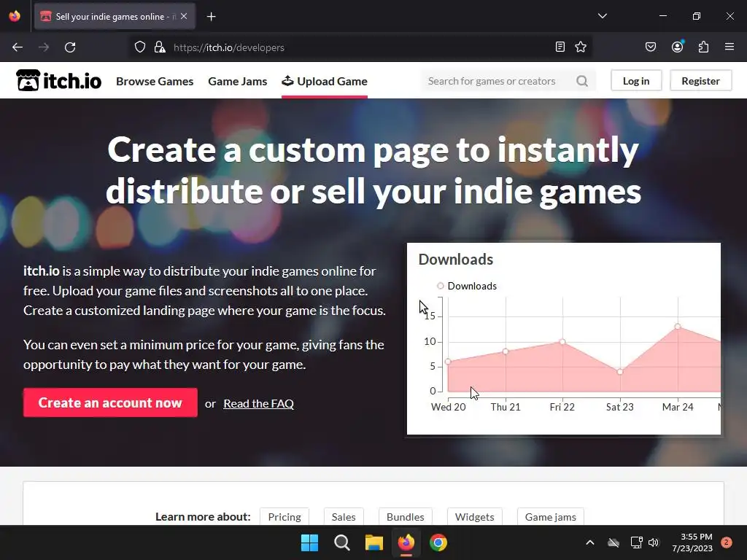747x560 pixels.
Task: Open the Pocket save icon
Action: tap(650, 47)
